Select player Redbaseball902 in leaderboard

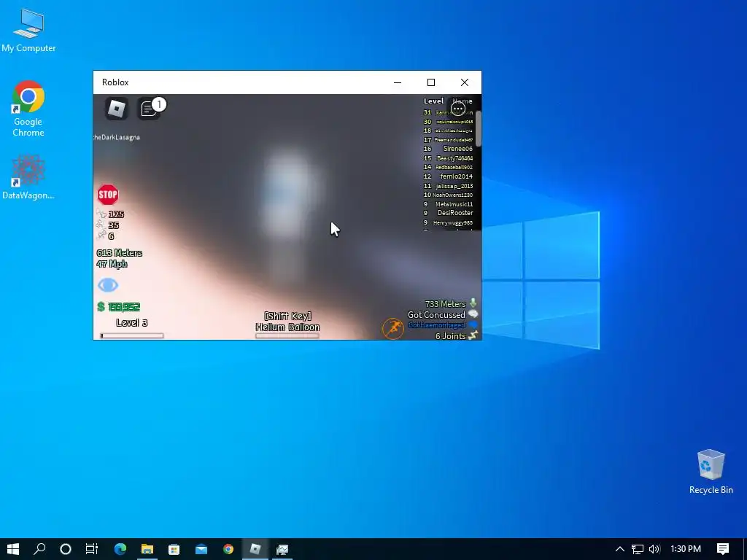pyautogui.click(x=454, y=167)
